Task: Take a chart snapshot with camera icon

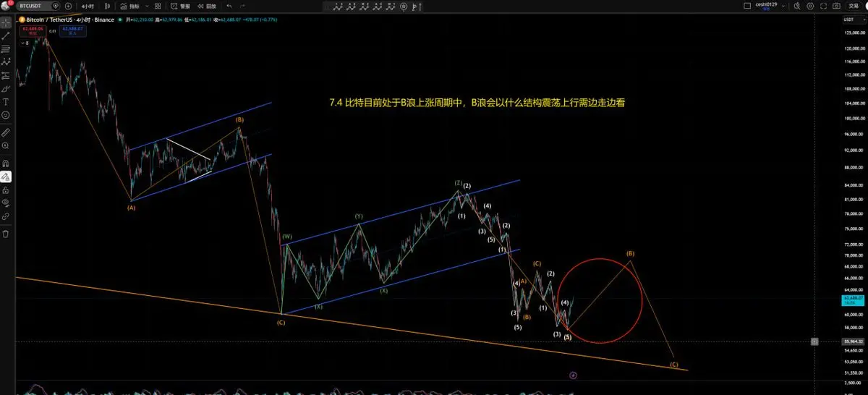Action: click(836, 6)
